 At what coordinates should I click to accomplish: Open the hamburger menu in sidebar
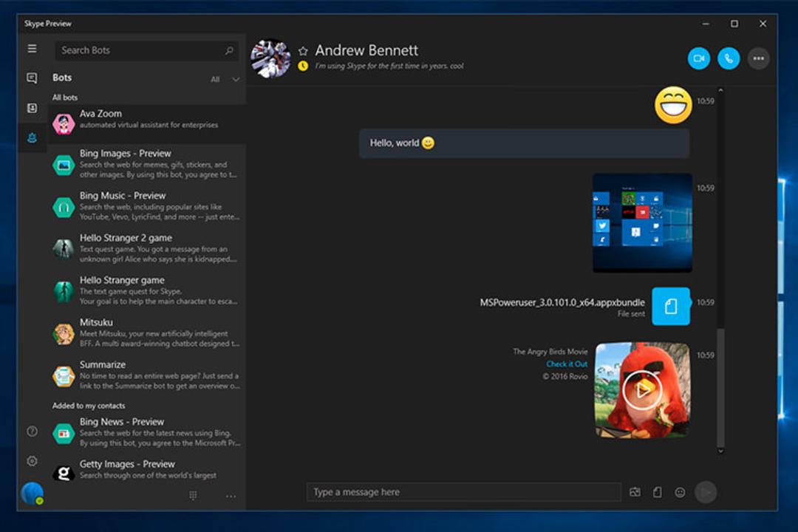pos(32,48)
